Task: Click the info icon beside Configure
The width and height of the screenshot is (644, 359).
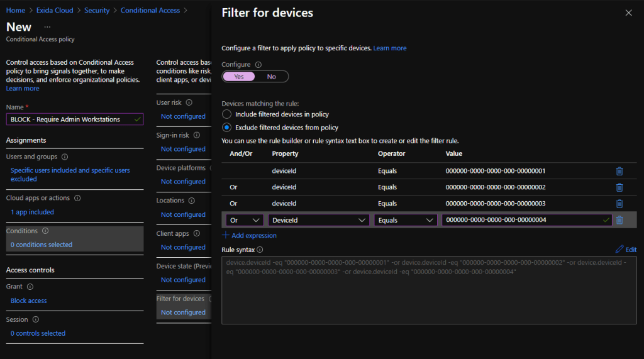Action: pyautogui.click(x=258, y=65)
